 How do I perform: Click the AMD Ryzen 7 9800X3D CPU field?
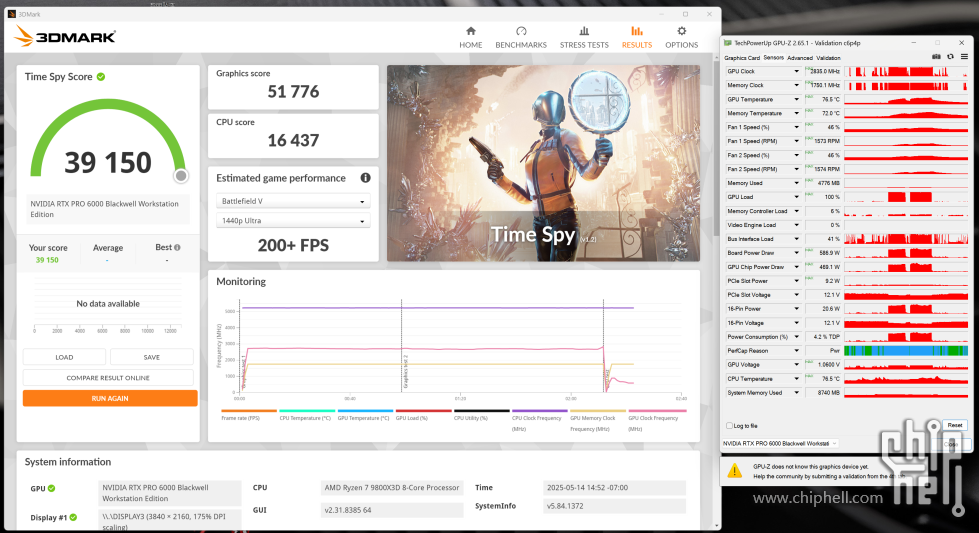click(x=392, y=487)
